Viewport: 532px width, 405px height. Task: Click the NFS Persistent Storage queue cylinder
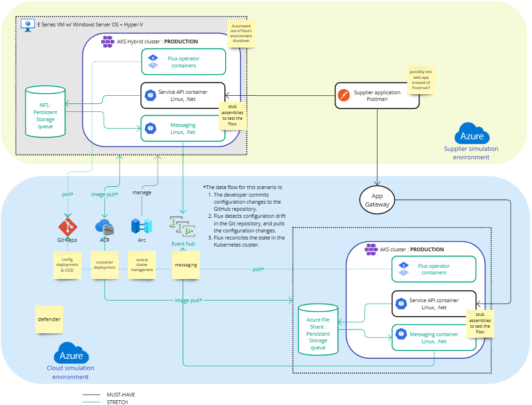point(45,112)
